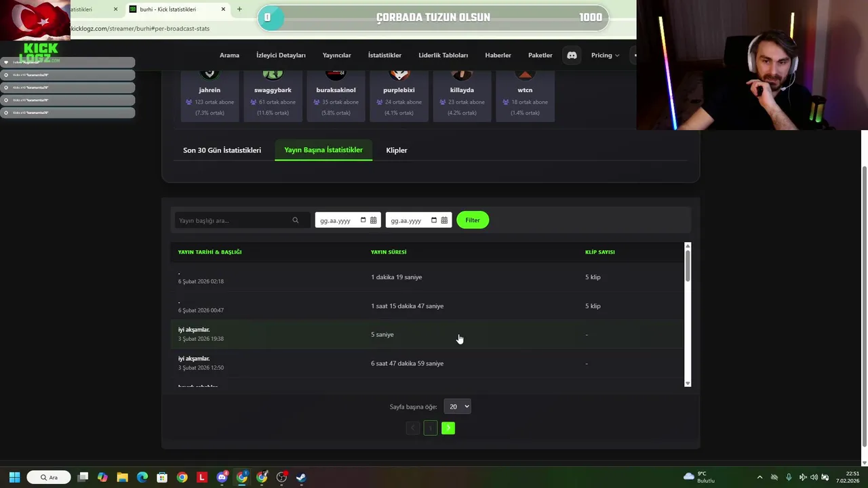This screenshot has width=868, height=488.
Task: Go to previous page arrow button
Action: [x=413, y=428]
